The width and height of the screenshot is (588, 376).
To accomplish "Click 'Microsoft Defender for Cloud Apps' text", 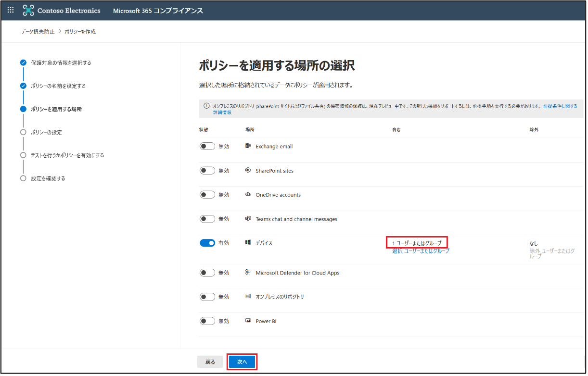I will 297,273.
